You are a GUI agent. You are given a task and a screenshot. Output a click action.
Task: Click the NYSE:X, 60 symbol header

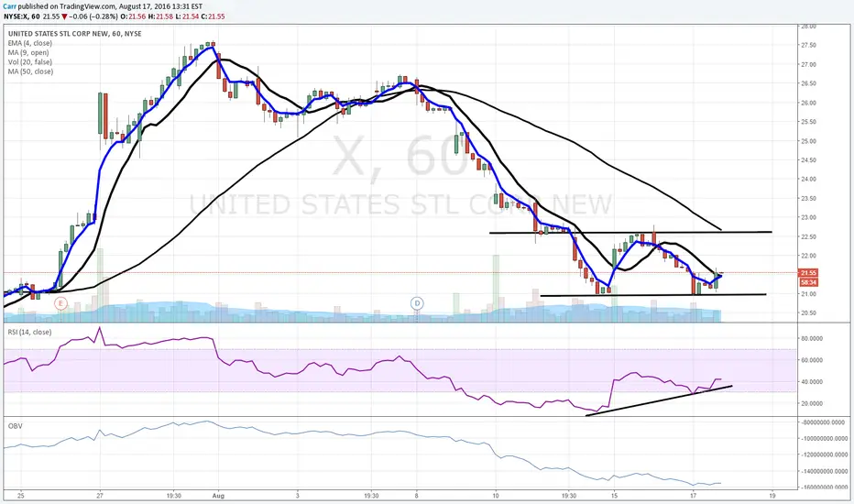click(22, 16)
